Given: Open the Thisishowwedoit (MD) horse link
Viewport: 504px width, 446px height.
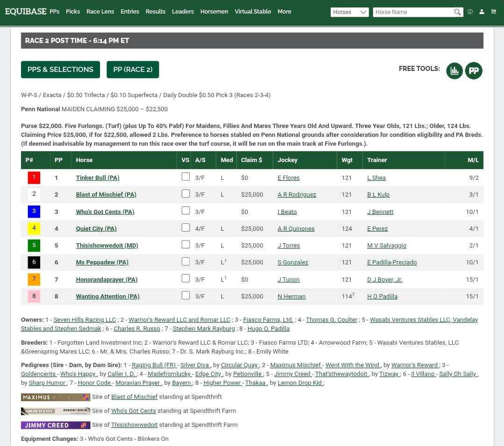Looking at the screenshot, I should (x=107, y=246).
